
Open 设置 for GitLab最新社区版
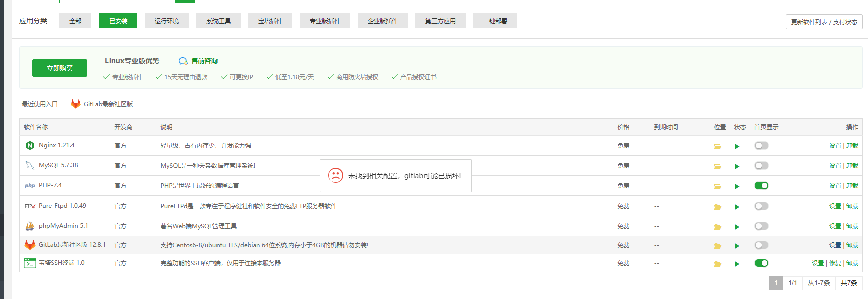tap(835, 245)
